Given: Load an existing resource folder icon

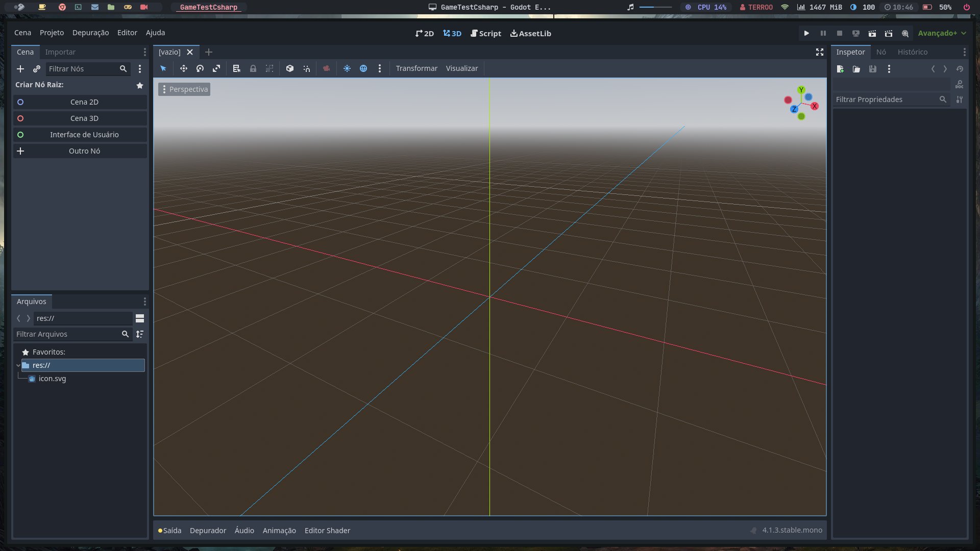Looking at the screenshot, I should pyautogui.click(x=856, y=69).
